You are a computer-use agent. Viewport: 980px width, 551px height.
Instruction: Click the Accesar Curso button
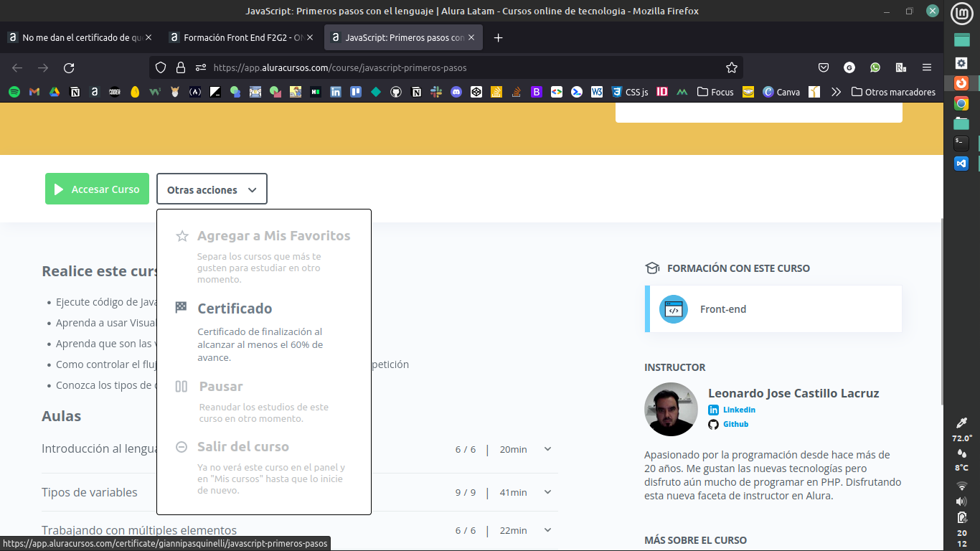tap(97, 189)
